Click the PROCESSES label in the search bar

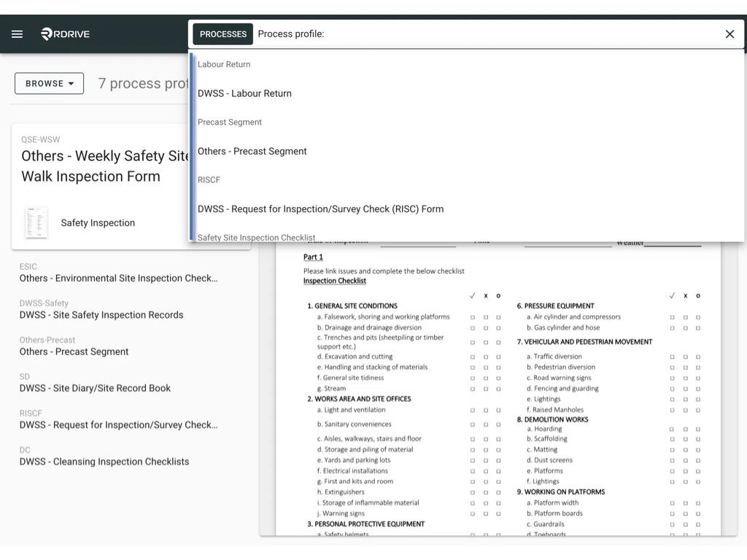click(x=222, y=34)
